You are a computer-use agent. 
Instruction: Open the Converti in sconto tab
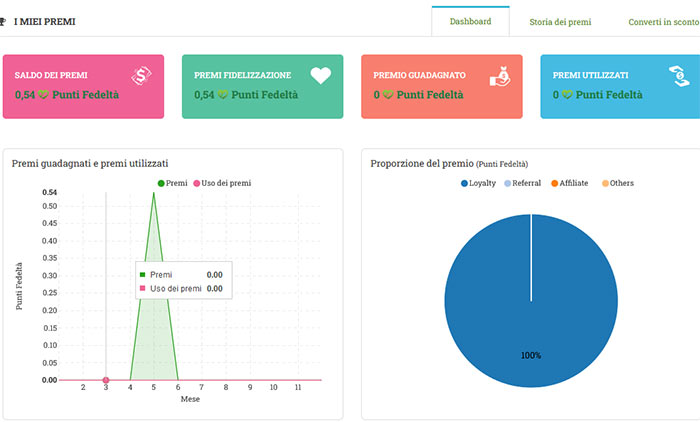[663, 21]
